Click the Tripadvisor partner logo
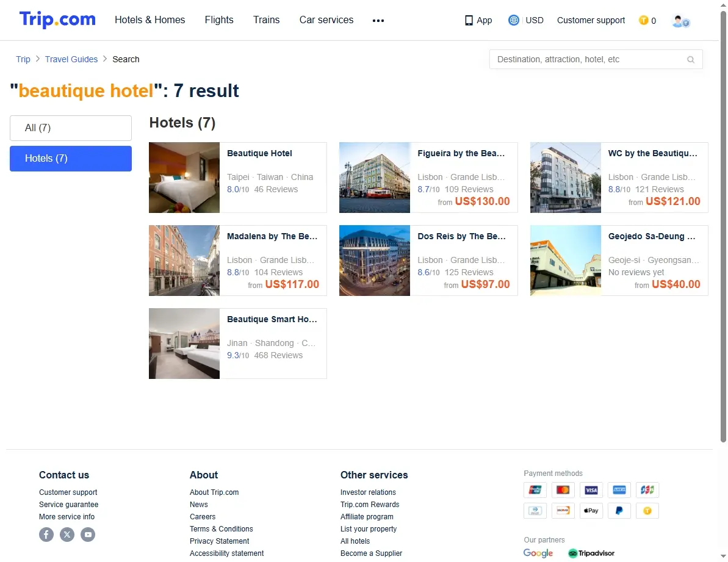This screenshot has width=728, height=562. click(x=591, y=553)
